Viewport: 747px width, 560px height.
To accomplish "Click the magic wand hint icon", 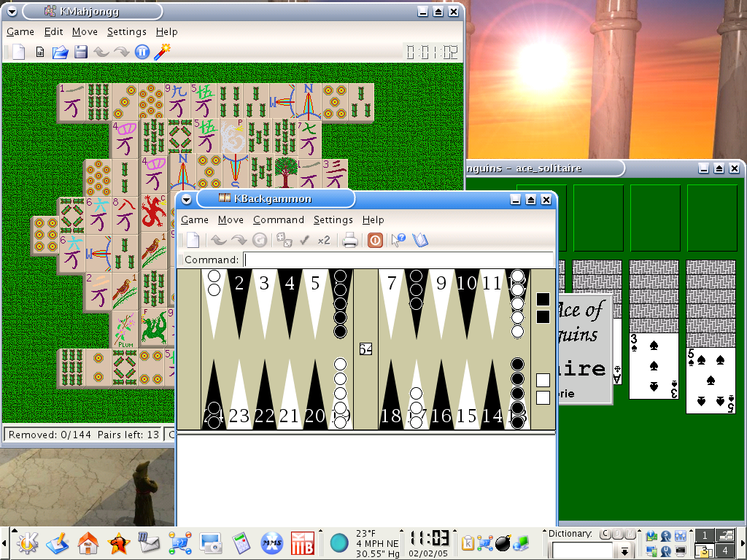I will pos(163,51).
